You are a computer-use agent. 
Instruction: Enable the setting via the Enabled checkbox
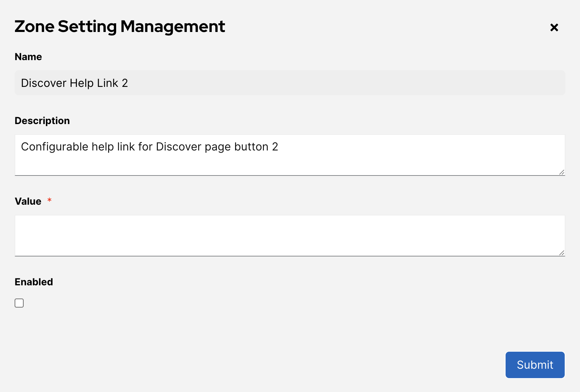click(x=19, y=303)
